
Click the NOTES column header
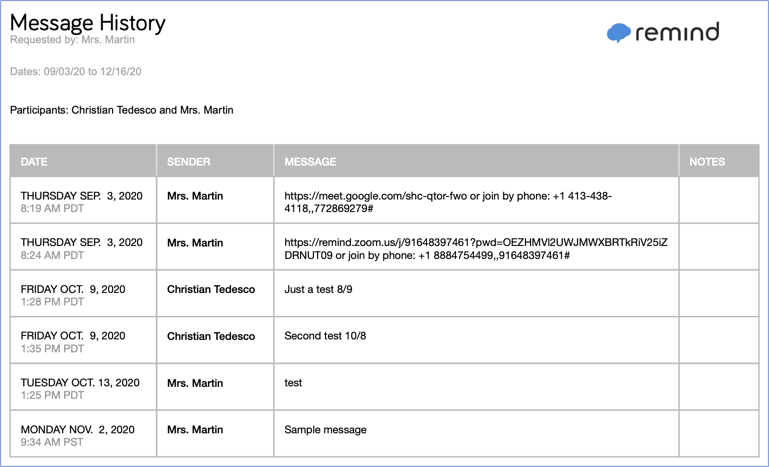(707, 161)
